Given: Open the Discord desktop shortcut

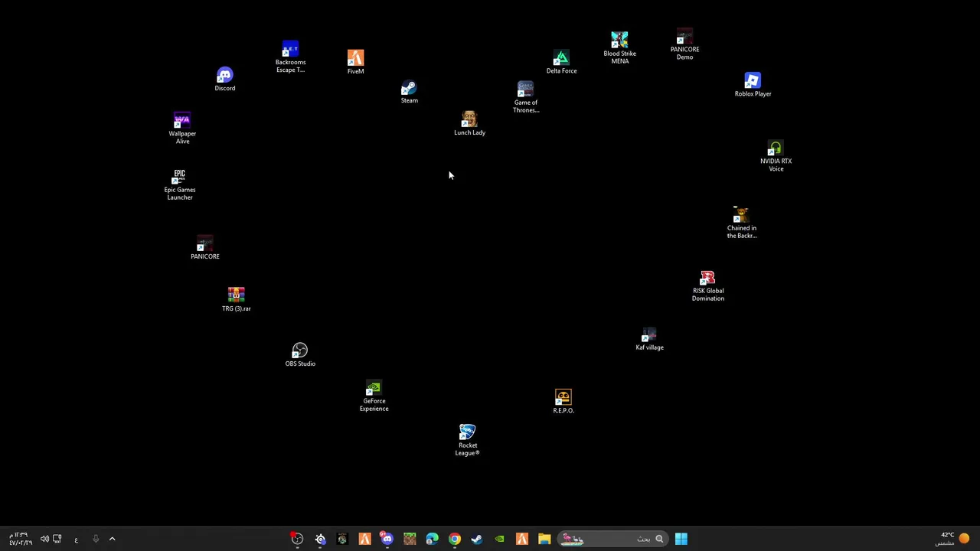Looking at the screenshot, I should point(224,79).
